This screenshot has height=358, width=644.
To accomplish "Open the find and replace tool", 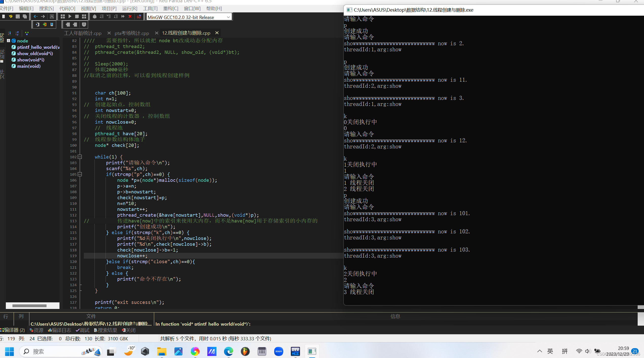I will [52, 17].
